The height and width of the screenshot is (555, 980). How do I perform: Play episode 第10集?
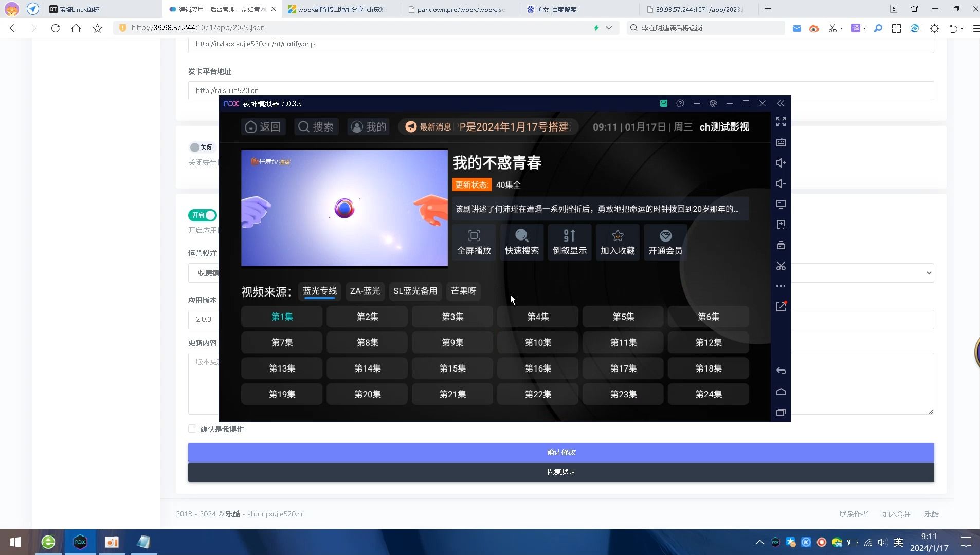[x=538, y=342]
